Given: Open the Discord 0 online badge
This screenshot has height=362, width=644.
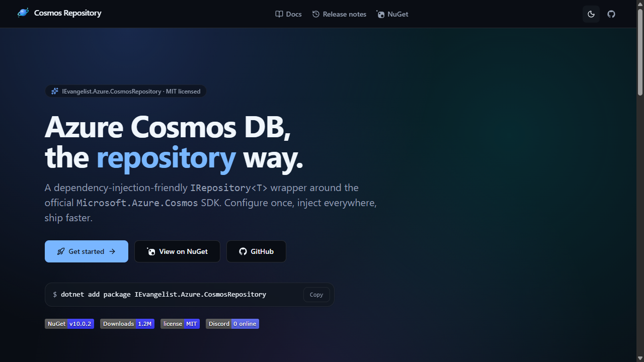Looking at the screenshot, I should (x=232, y=324).
